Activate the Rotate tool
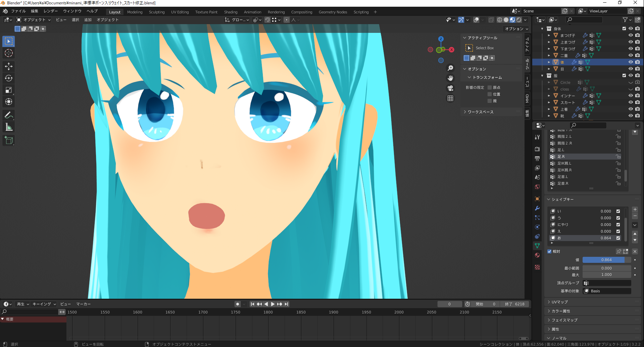The width and height of the screenshot is (644, 347). pyautogui.click(x=9, y=78)
